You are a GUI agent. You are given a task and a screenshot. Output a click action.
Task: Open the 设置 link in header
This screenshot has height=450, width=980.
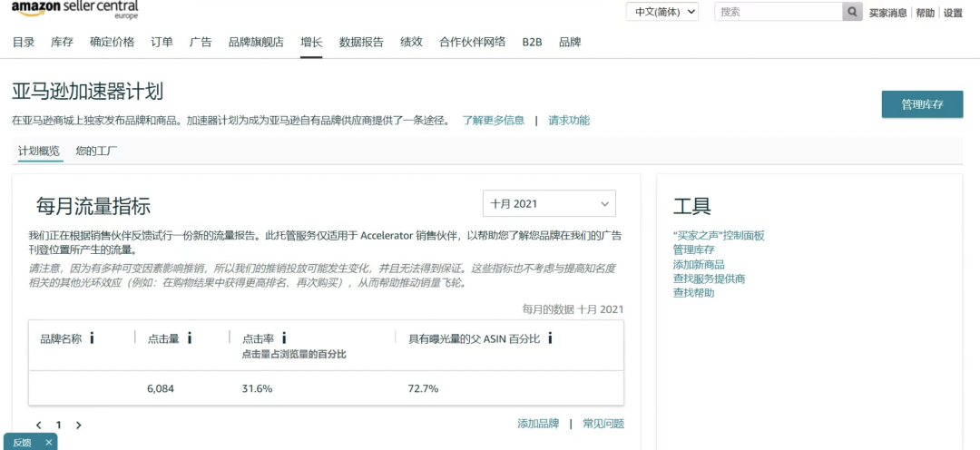(953, 13)
